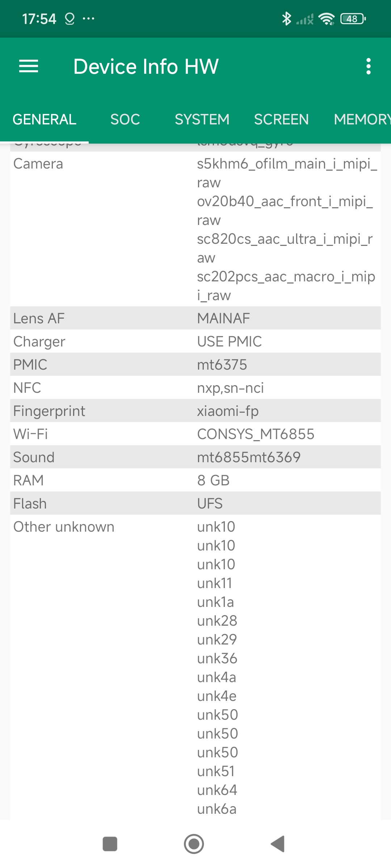Tap the Sound mt6855mt6369 row
The image size is (391, 868).
click(x=195, y=457)
